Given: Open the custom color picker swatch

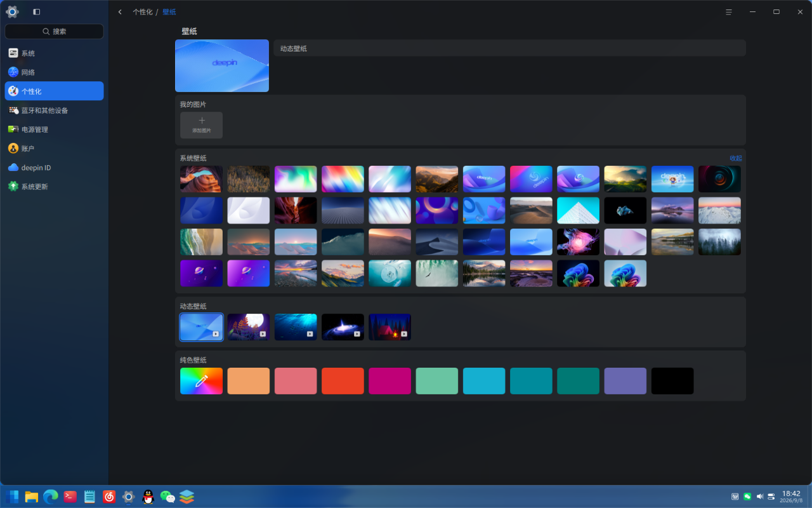Looking at the screenshot, I should click(x=201, y=381).
